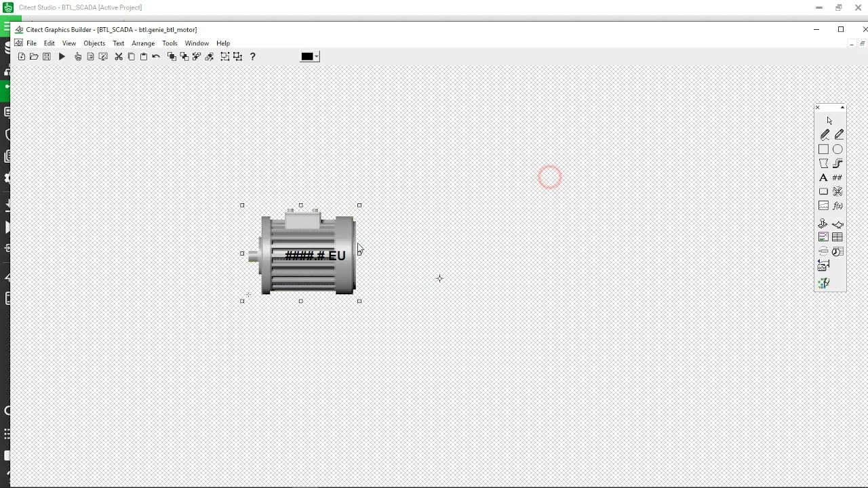This screenshot has height=488, width=868.
Task: Collapse the toolbox with up arrow
Action: (x=842, y=107)
